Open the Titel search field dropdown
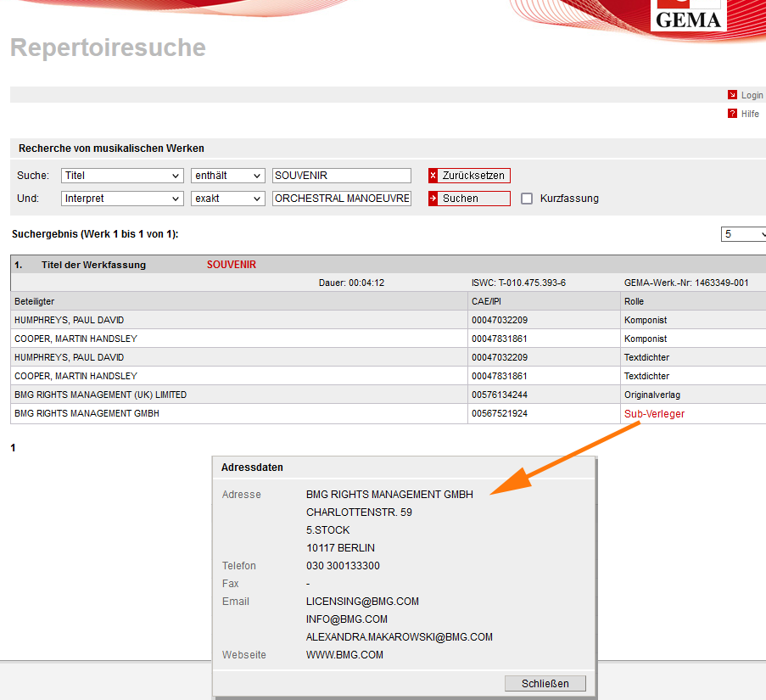 122,176
